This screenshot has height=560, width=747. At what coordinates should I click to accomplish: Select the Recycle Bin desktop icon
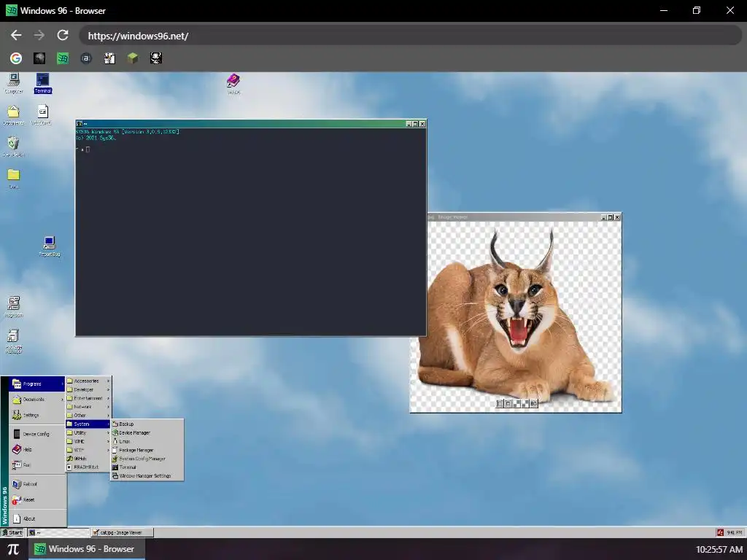[13, 147]
